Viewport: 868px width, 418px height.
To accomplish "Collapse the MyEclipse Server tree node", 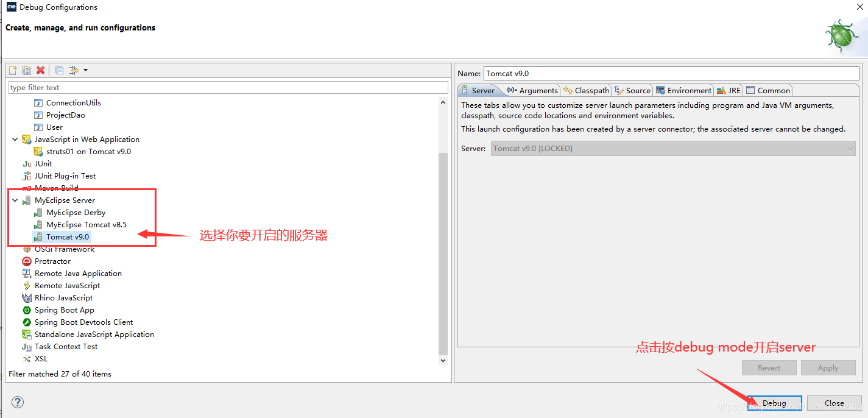I will click(x=15, y=200).
